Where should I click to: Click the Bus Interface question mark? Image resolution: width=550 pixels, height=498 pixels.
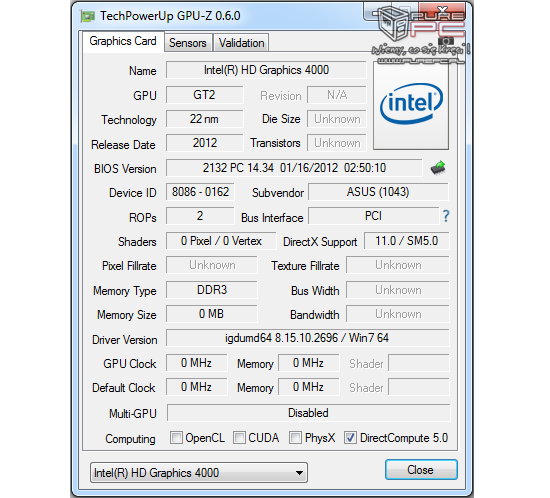[x=446, y=216]
